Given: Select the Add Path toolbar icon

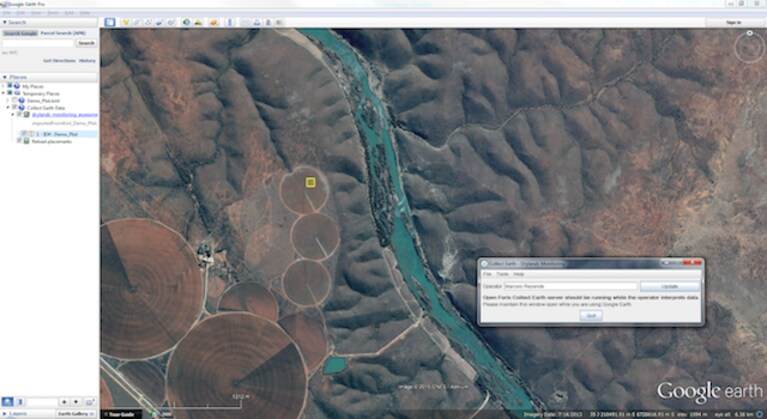Looking at the screenshot, I should 148,22.
